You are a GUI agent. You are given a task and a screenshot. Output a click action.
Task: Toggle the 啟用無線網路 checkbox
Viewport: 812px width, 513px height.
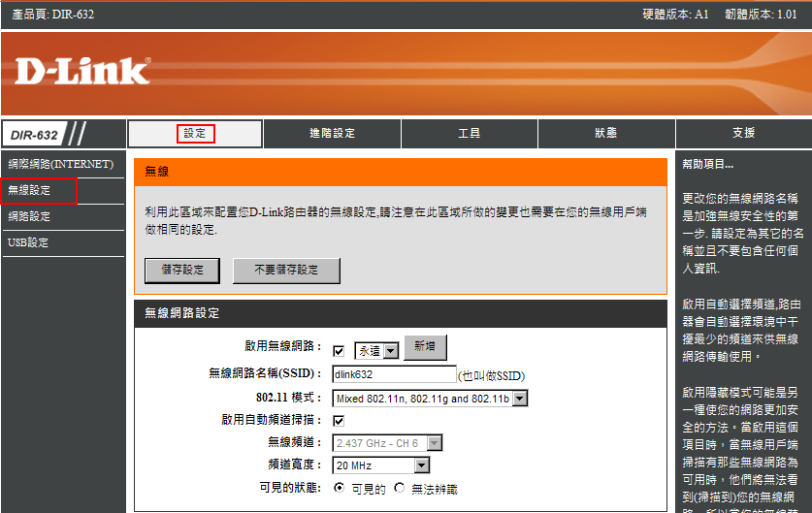point(339,351)
